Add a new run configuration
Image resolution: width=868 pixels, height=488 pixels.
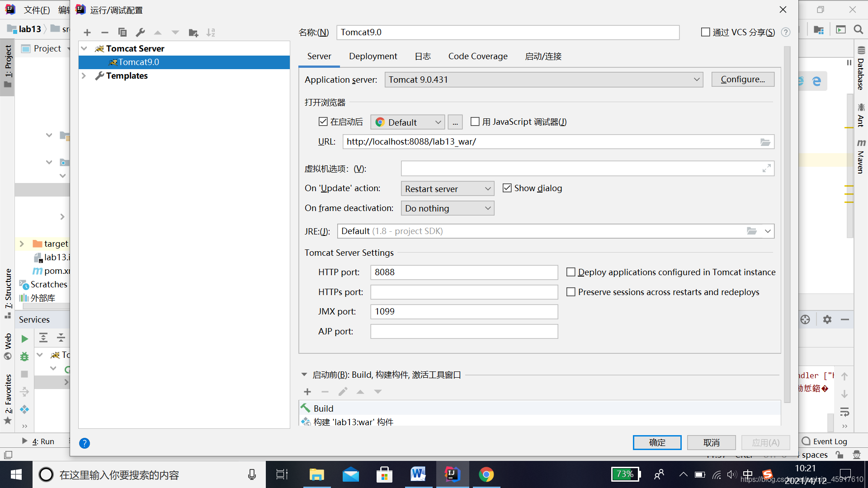pyautogui.click(x=87, y=33)
